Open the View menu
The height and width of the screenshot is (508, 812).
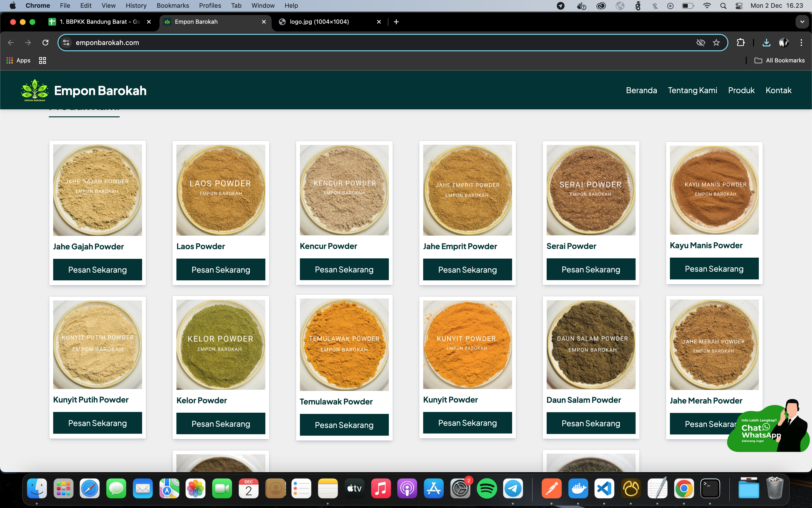(x=108, y=6)
